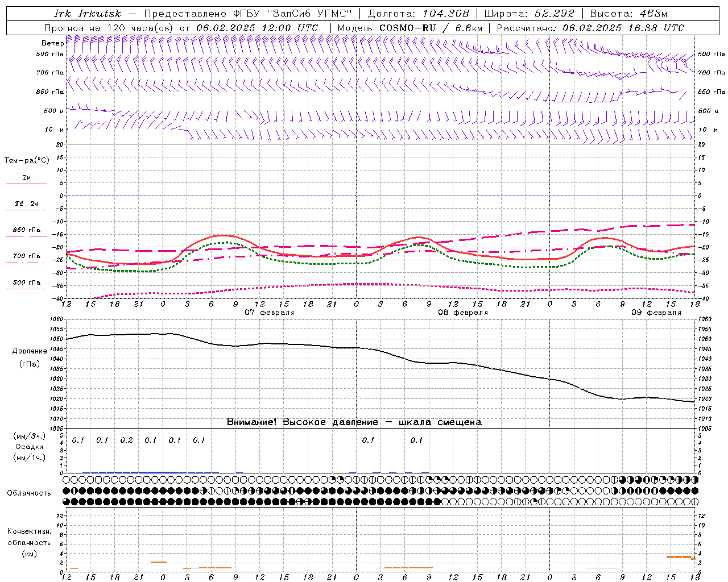Click the orange convective bar on 09 февраля evening
The height and width of the screenshot is (582, 728).
tap(681, 558)
